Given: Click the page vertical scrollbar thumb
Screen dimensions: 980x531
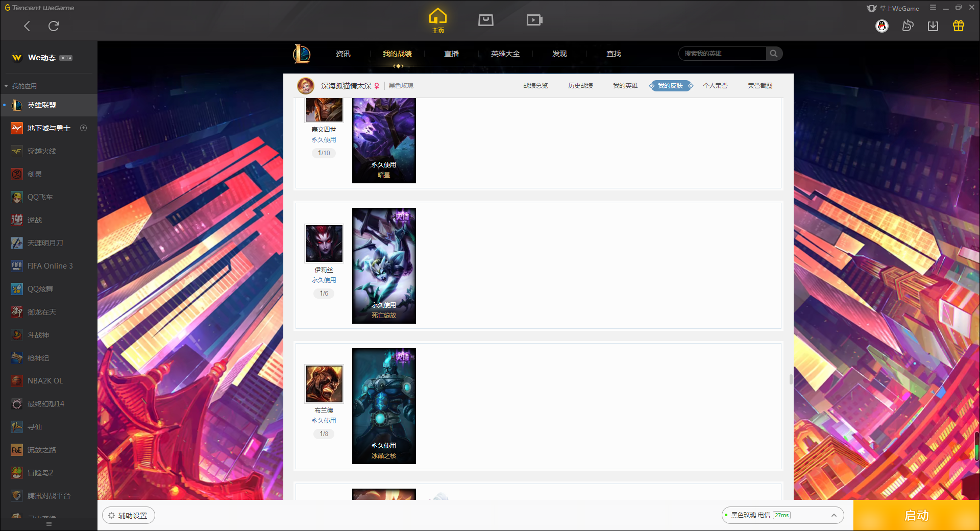Looking at the screenshot, I should pos(791,379).
